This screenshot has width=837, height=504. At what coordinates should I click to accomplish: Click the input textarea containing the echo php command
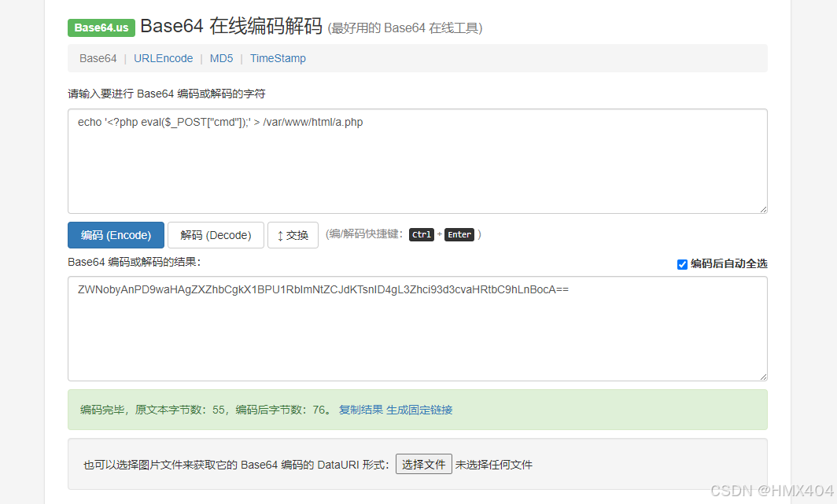point(418,161)
